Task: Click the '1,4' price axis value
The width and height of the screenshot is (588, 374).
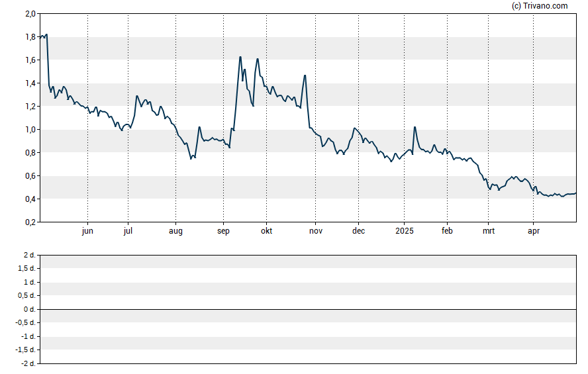Action: [30, 83]
